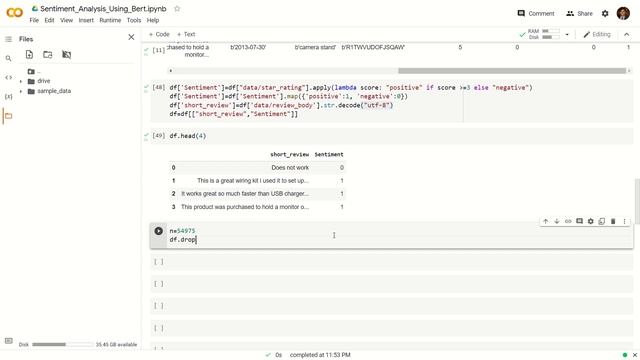
Task: Open the variables sidebar icon
Action: (x=8, y=96)
